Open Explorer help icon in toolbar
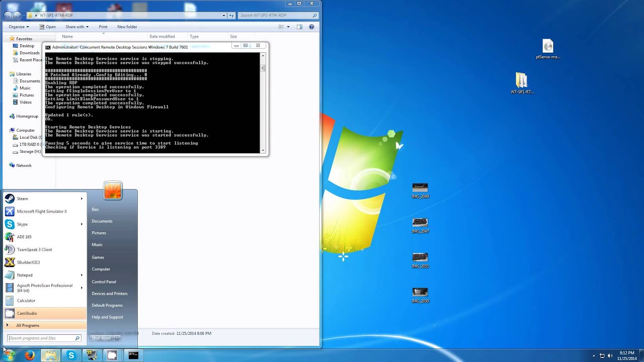This screenshot has height=362, width=644. click(311, 27)
